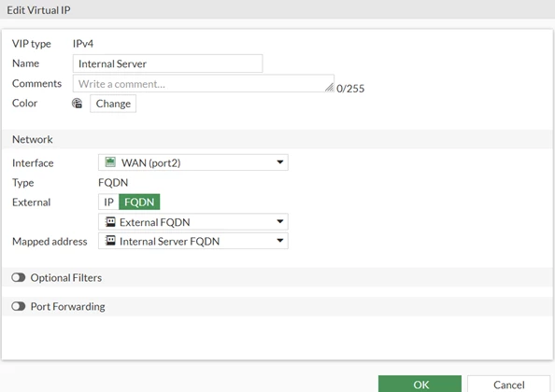Click the Comments text area

204,83
